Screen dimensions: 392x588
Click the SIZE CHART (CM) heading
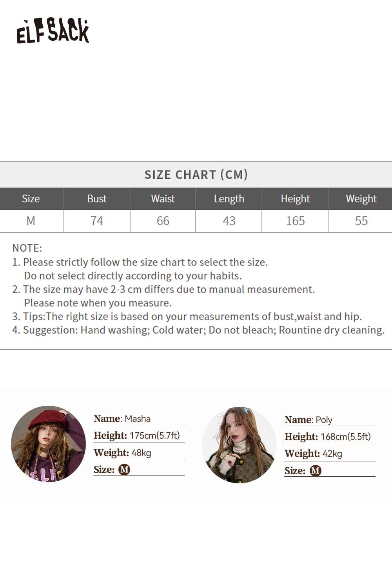point(196,174)
